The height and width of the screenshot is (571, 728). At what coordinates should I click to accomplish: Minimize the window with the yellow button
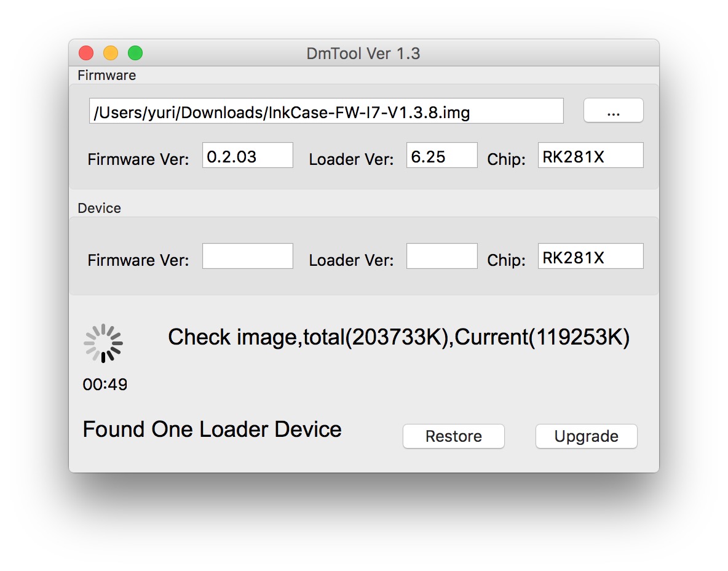111,54
